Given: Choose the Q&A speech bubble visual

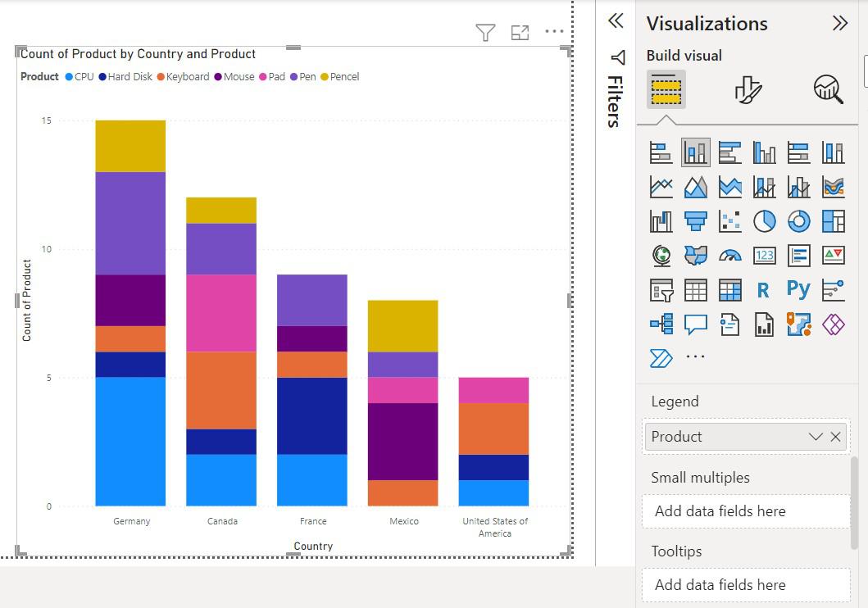Looking at the screenshot, I should [695, 324].
